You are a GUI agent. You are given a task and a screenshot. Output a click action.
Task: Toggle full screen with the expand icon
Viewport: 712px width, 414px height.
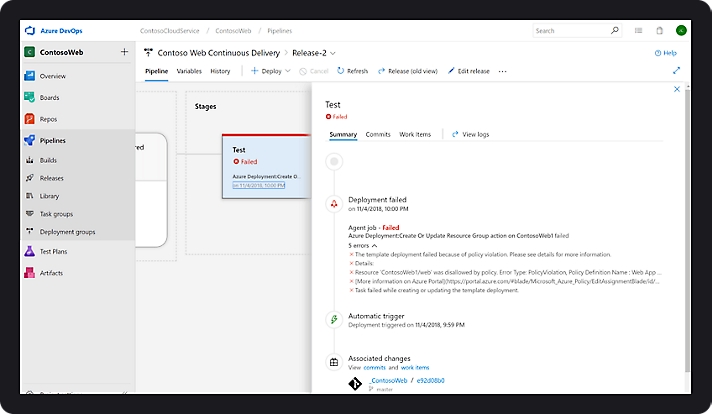[676, 71]
